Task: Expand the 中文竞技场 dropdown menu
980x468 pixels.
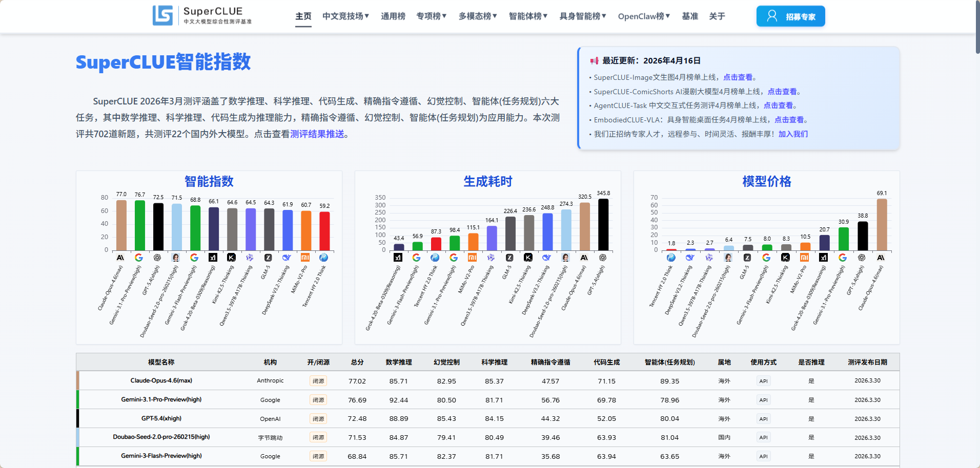Action: click(346, 16)
